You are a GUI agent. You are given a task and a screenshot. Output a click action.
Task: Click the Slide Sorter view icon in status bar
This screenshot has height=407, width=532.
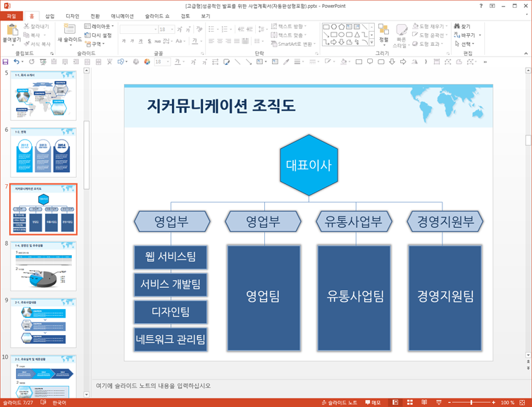click(410, 403)
